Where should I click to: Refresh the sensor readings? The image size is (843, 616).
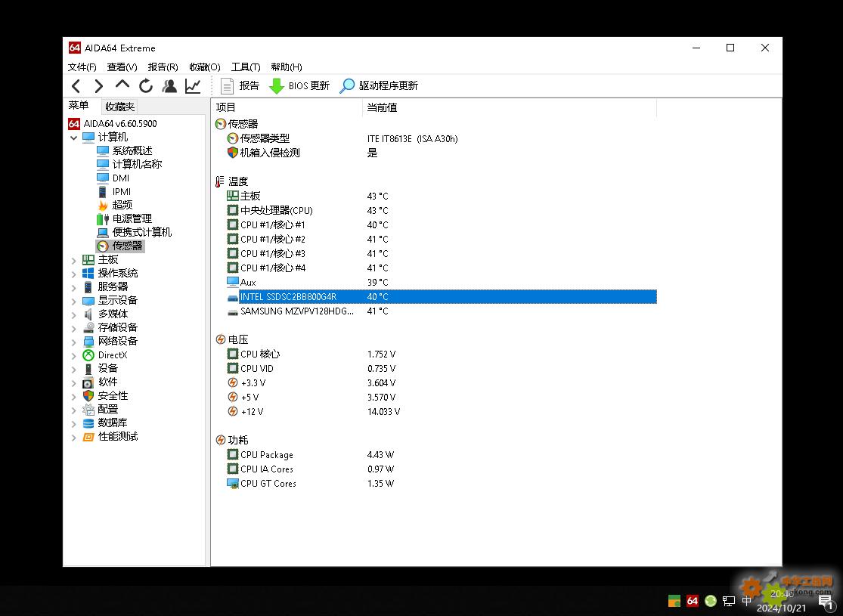146,86
